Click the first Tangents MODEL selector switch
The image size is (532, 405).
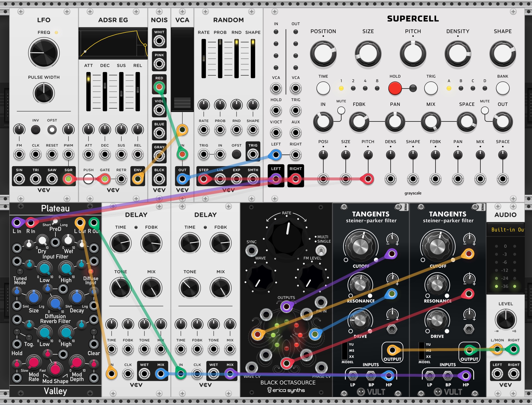click(x=345, y=351)
